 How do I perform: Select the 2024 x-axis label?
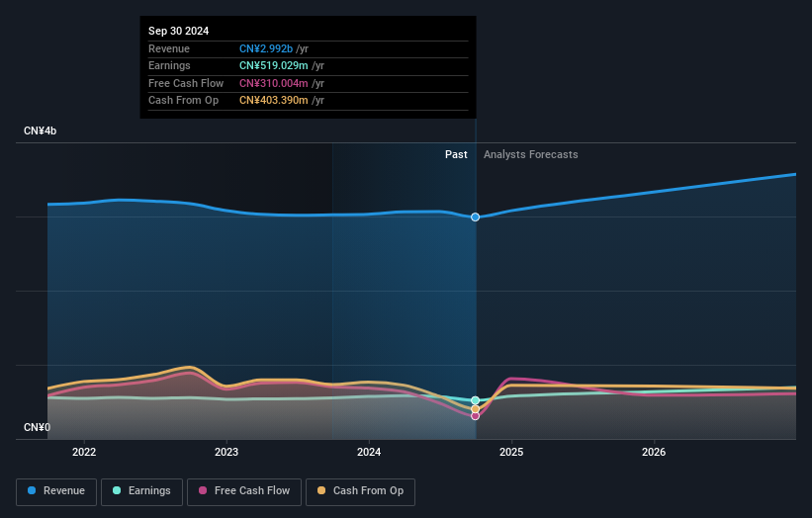pyautogui.click(x=369, y=452)
